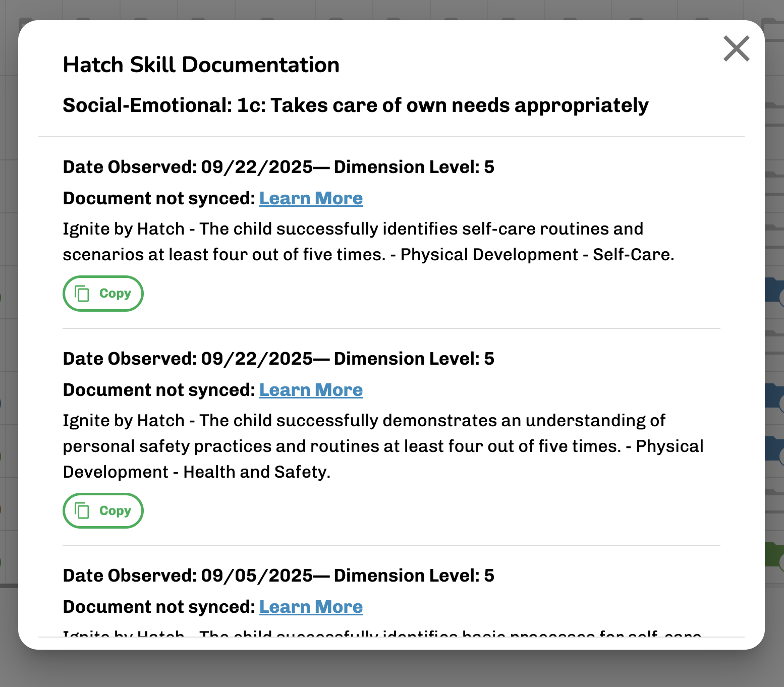Open Learn More for the Health and Safety observation
Image resolution: width=784 pixels, height=687 pixels.
pyautogui.click(x=311, y=390)
